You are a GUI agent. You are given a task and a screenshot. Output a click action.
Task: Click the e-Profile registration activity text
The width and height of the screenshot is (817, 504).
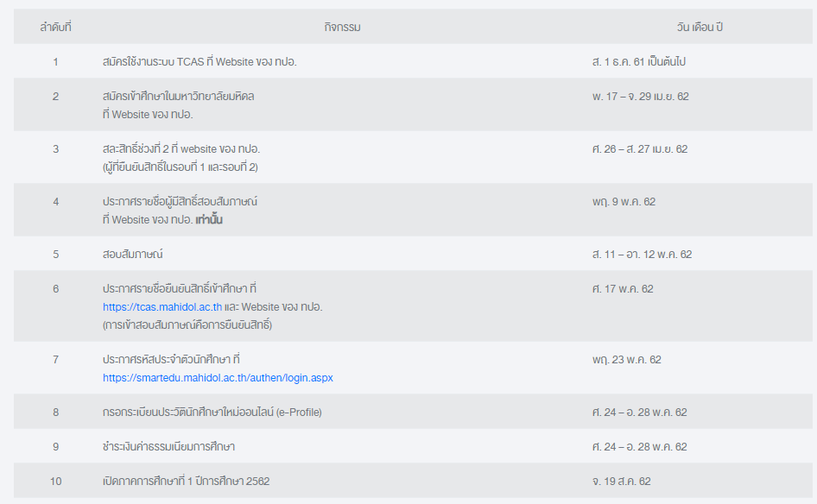(212, 413)
